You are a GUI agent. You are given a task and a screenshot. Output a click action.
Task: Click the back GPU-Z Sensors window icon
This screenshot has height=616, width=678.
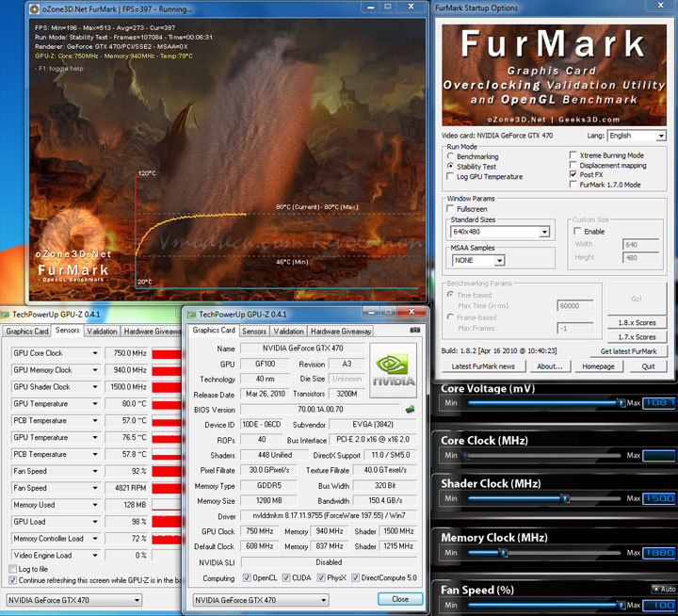pos(6,315)
